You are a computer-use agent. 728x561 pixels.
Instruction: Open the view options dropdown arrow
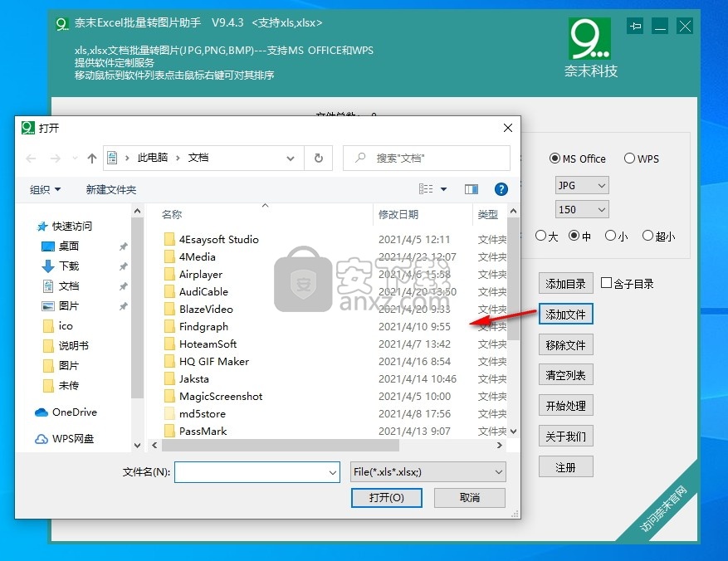pos(443,189)
